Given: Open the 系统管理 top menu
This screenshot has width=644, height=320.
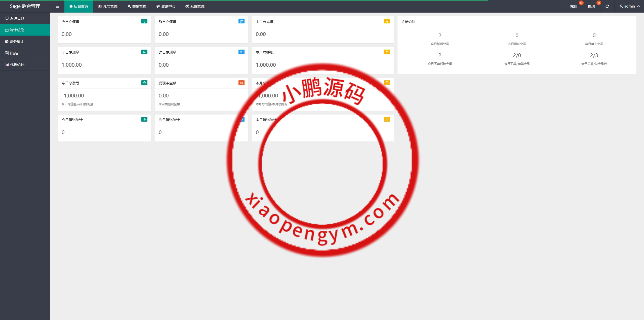Looking at the screenshot, I should click(195, 6).
